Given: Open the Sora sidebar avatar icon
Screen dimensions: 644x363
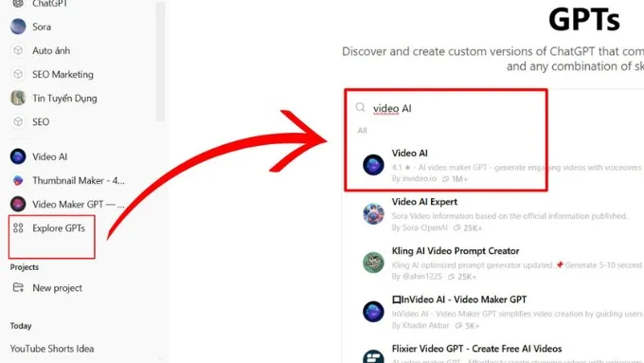Looking at the screenshot, I should coord(18,27).
